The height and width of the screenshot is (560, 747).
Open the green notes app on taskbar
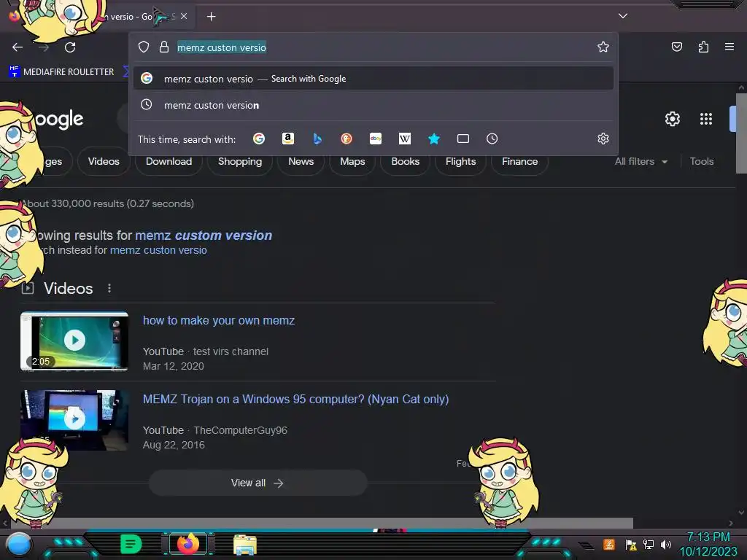[131, 544]
